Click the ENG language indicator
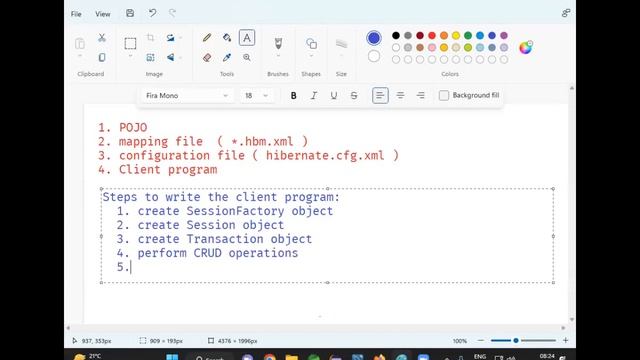Screen dimensions: 640x360 coord(480,356)
